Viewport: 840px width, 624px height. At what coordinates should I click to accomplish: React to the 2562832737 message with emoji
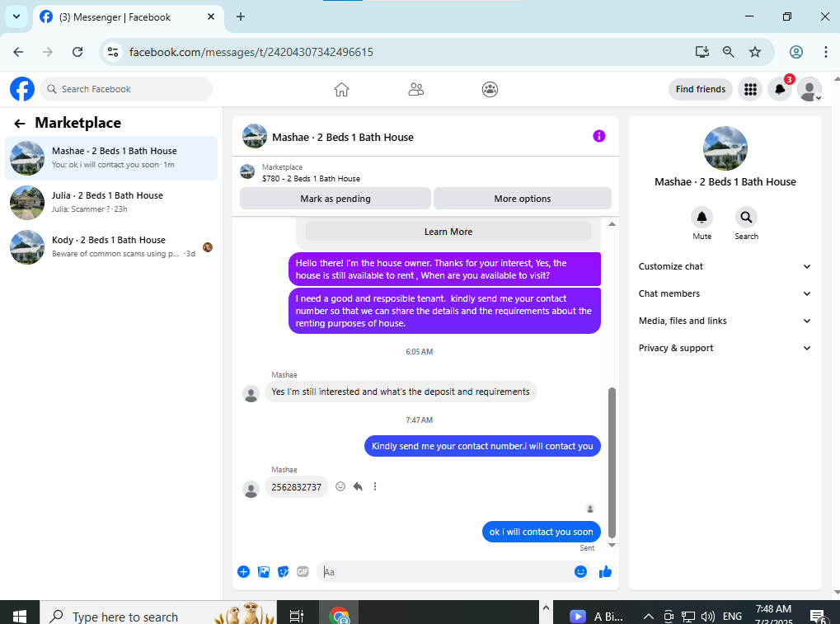point(340,486)
